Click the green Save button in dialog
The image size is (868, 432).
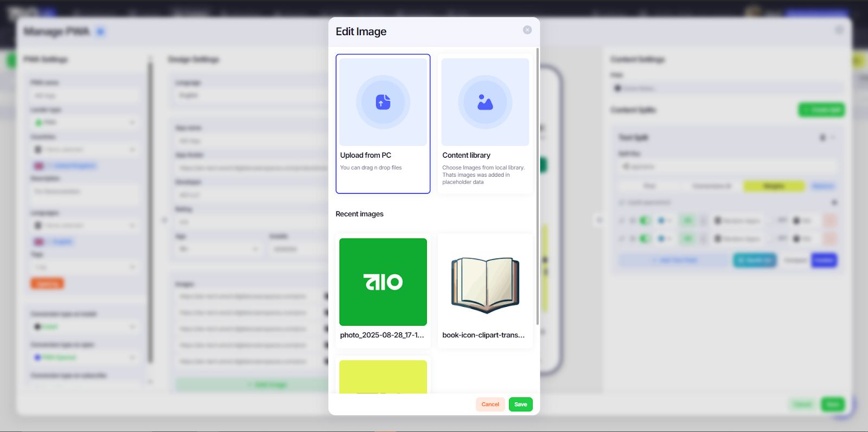520,404
